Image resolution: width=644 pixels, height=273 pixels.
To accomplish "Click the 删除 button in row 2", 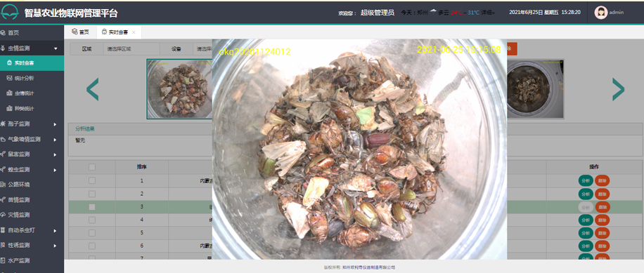I will pyautogui.click(x=602, y=194).
